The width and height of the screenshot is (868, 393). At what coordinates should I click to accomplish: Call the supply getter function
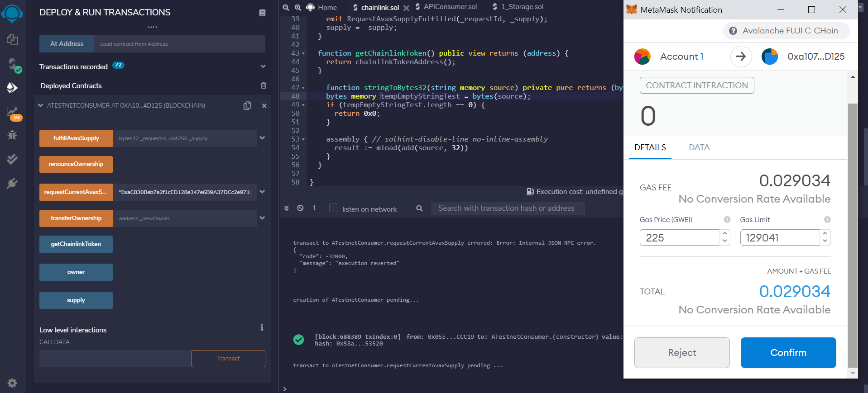click(x=76, y=300)
